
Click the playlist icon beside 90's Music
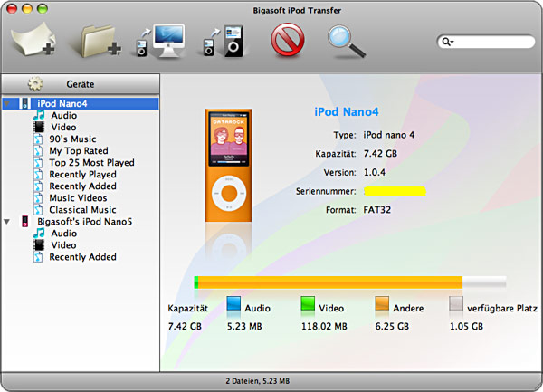(x=38, y=139)
